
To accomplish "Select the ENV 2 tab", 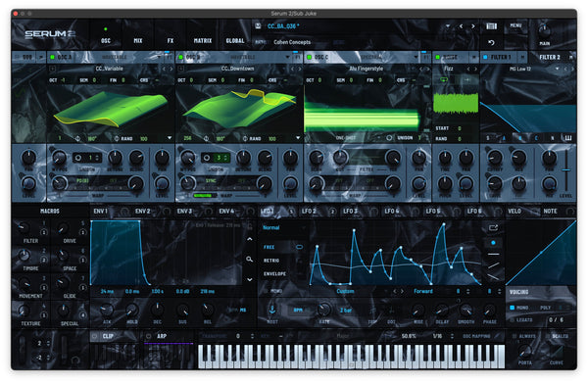I will [x=142, y=212].
